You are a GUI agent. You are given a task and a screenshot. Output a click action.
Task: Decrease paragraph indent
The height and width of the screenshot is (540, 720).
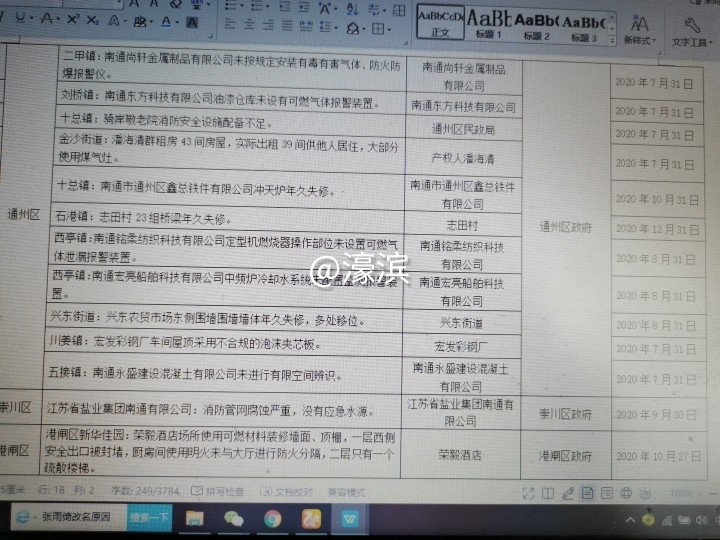pyautogui.click(x=284, y=6)
